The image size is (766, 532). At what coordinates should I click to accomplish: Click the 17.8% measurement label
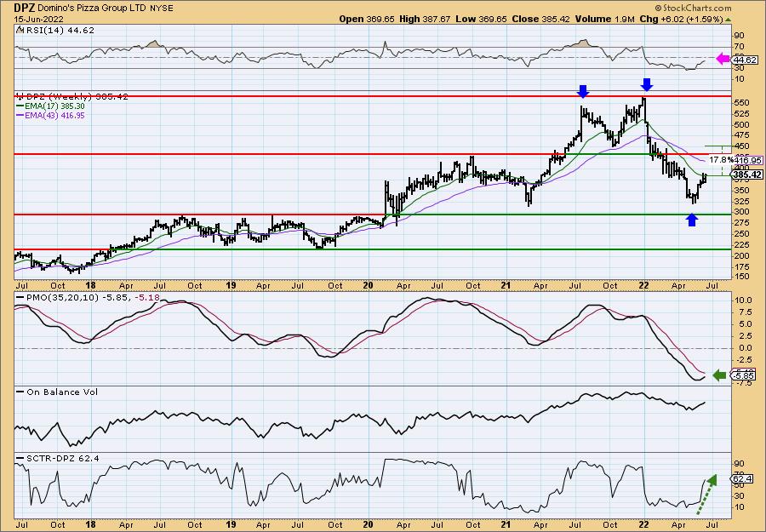[x=721, y=160]
